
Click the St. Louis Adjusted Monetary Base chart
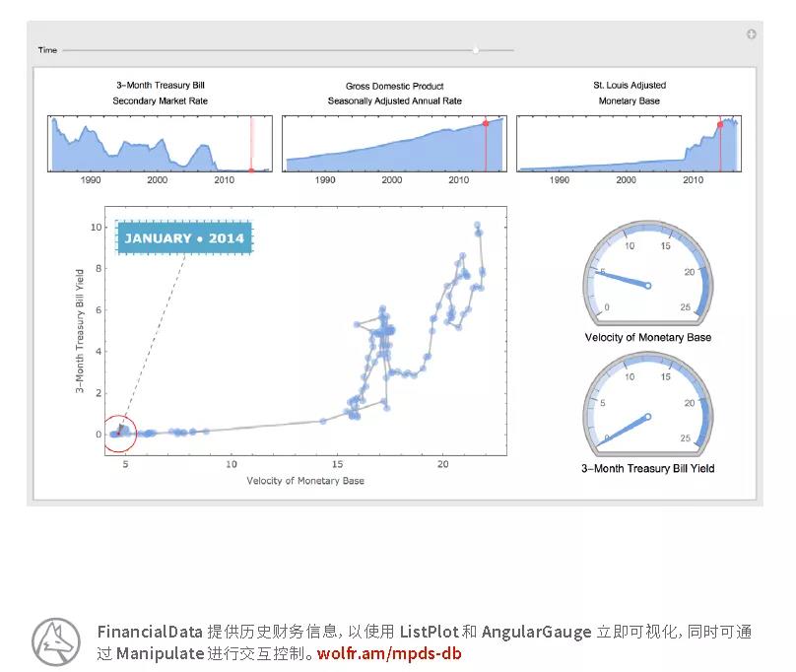[629, 144]
